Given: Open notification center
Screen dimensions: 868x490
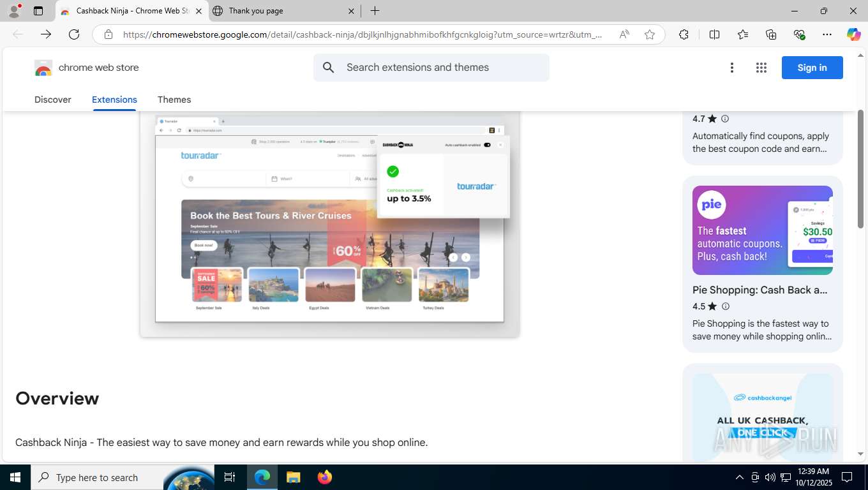Looking at the screenshot, I should coord(847,477).
